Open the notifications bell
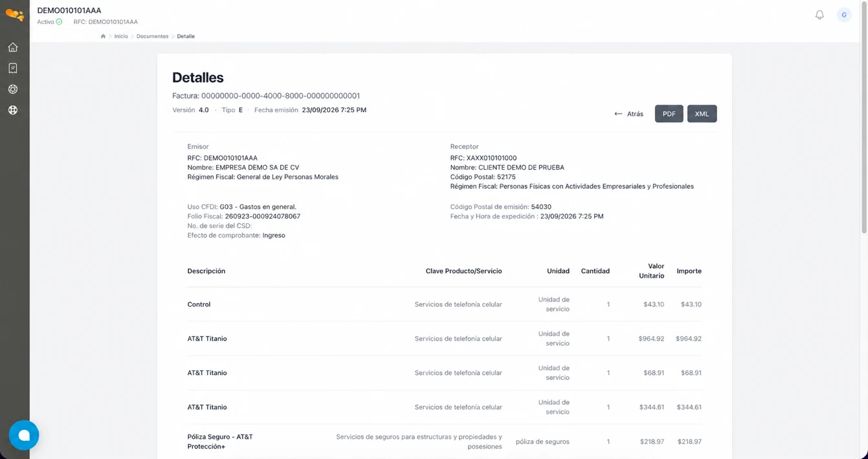This screenshot has height=459, width=868. click(x=819, y=15)
